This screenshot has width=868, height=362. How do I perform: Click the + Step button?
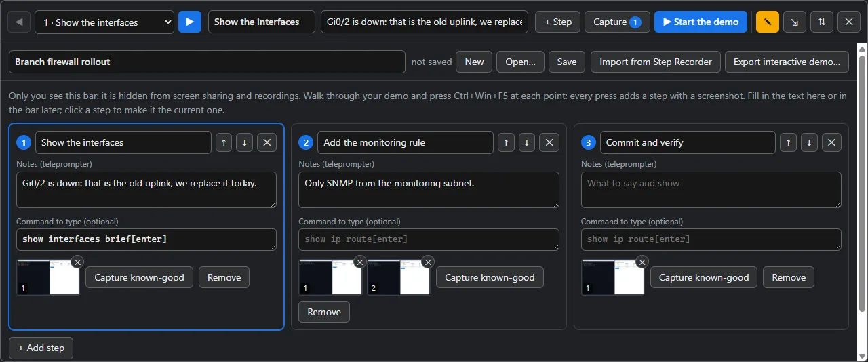pos(557,22)
